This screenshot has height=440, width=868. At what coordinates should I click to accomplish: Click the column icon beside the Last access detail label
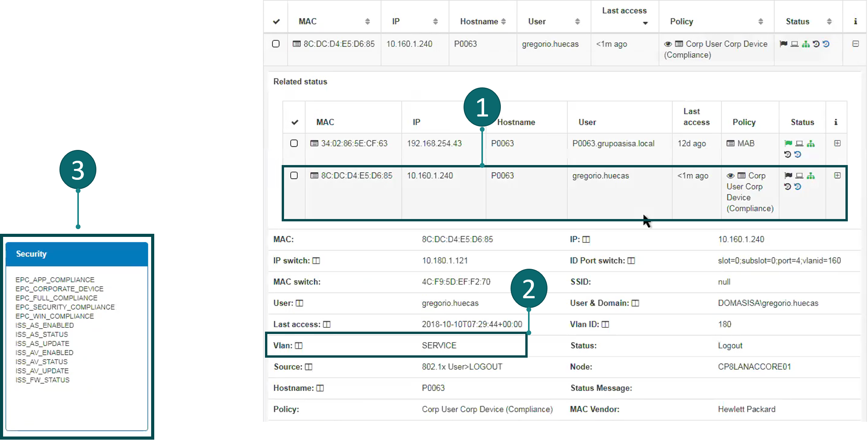click(x=326, y=325)
